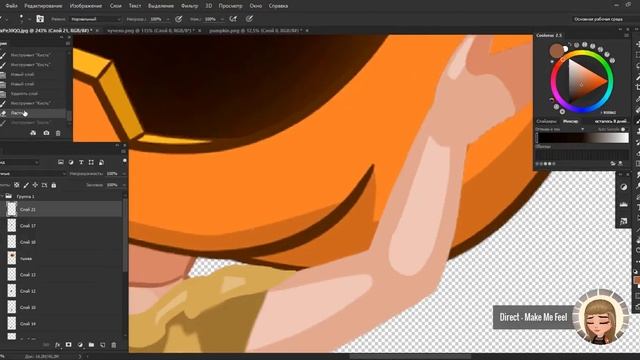Click the Слой 16 layer thumbnail
640x360 pixels.
click(12, 242)
